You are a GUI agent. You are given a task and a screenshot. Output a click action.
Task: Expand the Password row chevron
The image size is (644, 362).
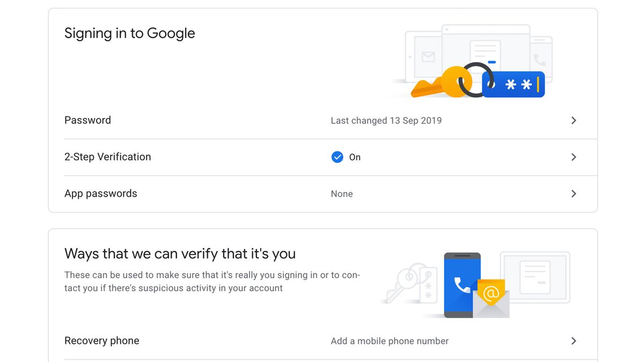pos(574,121)
